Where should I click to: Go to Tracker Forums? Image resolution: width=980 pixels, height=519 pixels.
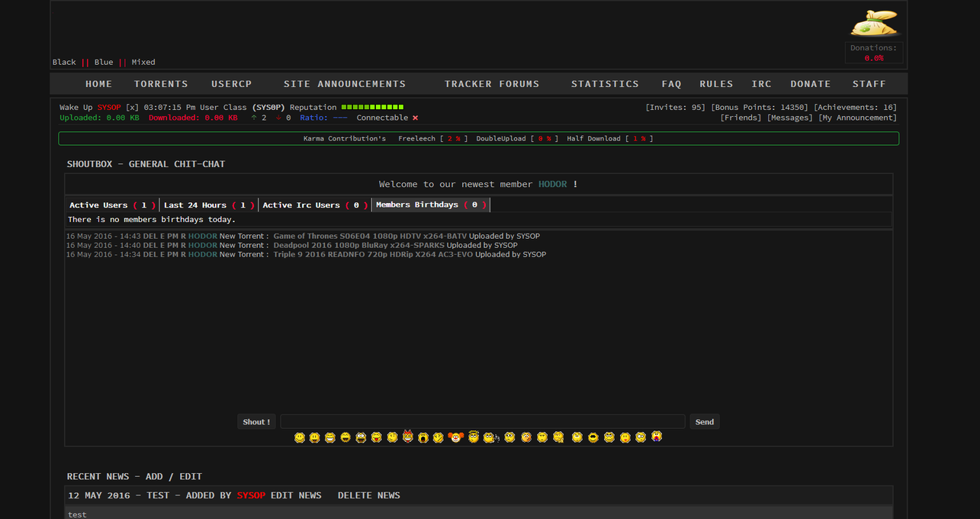[x=491, y=84]
